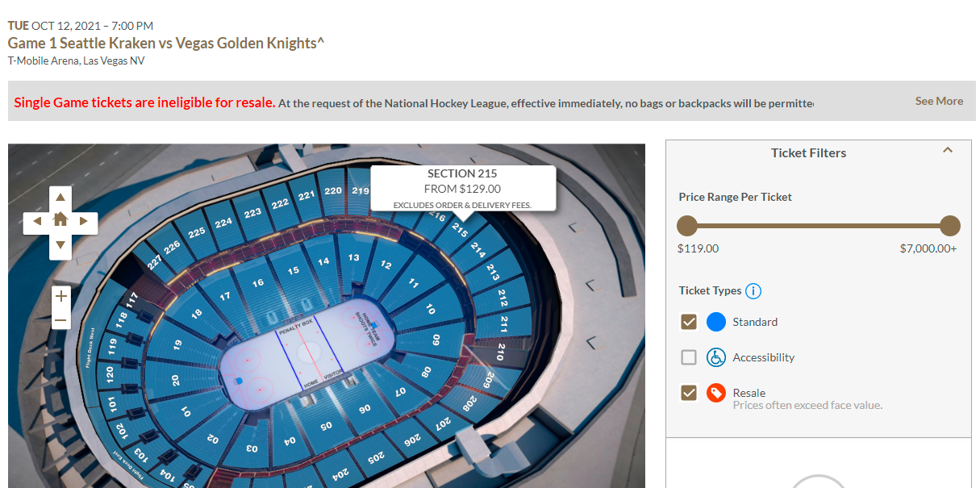Enable the Accessibility ticket checkbox
The image size is (980, 488).
pos(689,357)
